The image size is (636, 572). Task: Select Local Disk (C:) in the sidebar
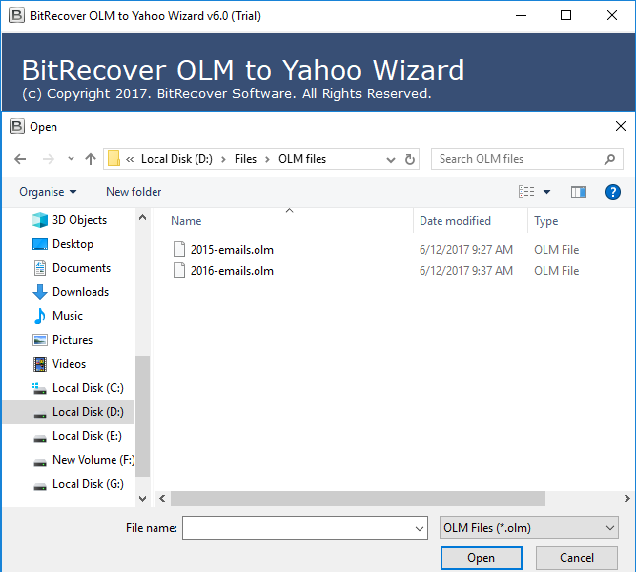click(88, 388)
